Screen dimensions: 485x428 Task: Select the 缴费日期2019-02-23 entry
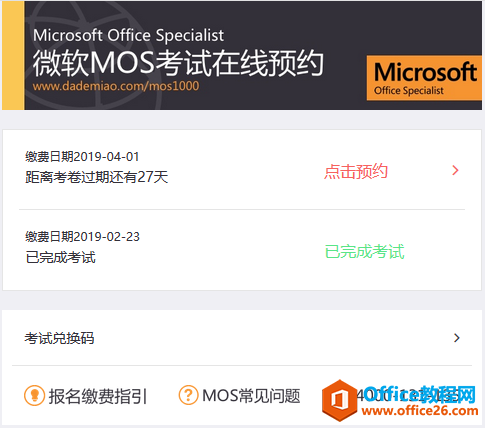(242, 249)
